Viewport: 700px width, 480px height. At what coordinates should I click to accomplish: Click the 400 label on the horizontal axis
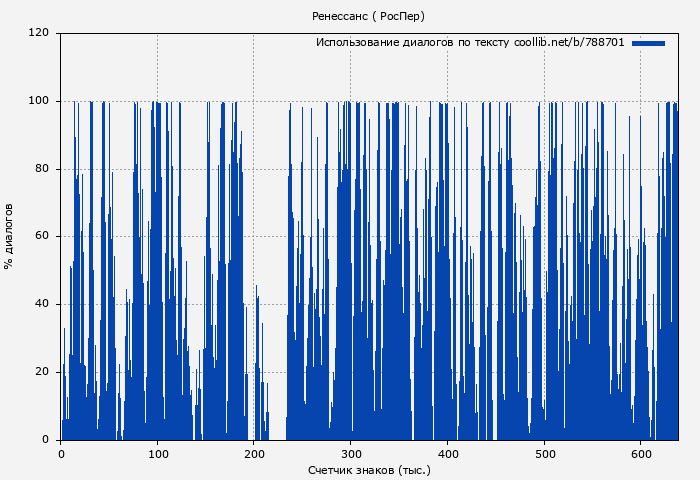[447, 453]
